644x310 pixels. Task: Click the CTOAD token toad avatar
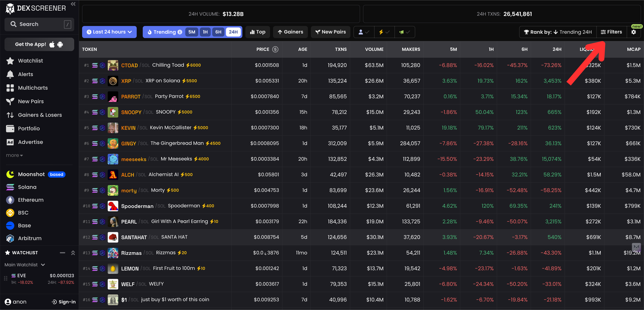click(x=113, y=65)
